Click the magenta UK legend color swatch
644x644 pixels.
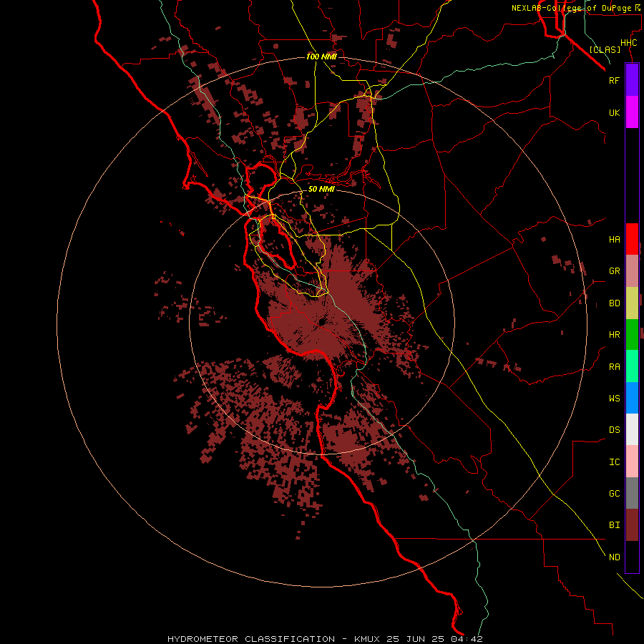[632, 112]
